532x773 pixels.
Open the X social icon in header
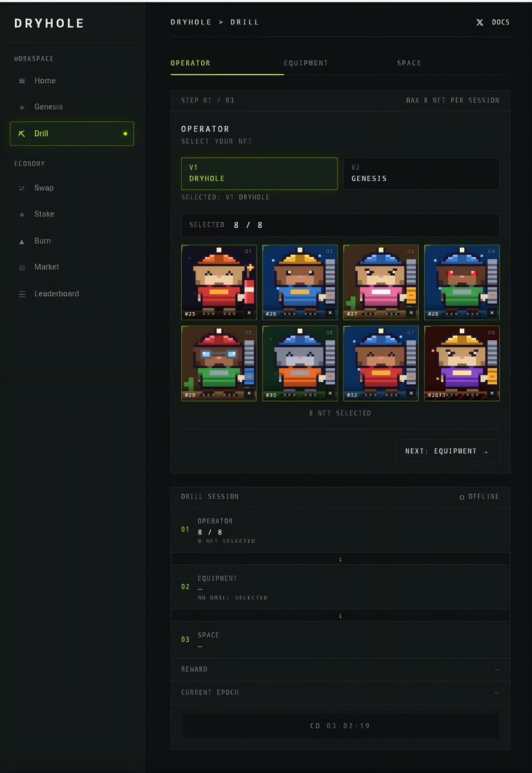point(480,22)
